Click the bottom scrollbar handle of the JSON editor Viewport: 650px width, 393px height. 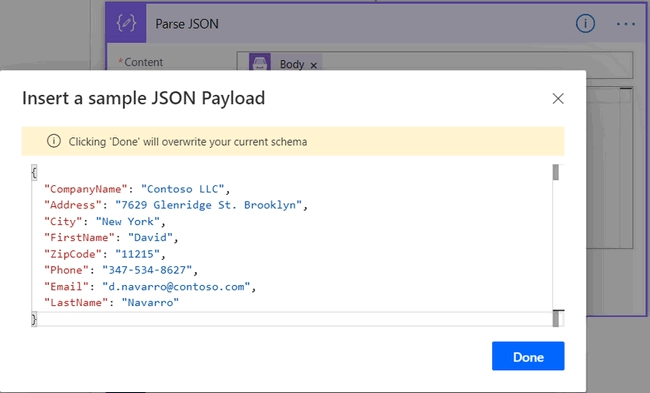click(x=557, y=318)
